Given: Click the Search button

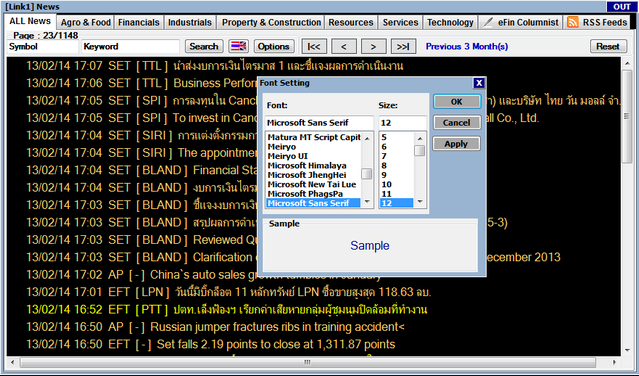Looking at the screenshot, I should tap(204, 46).
